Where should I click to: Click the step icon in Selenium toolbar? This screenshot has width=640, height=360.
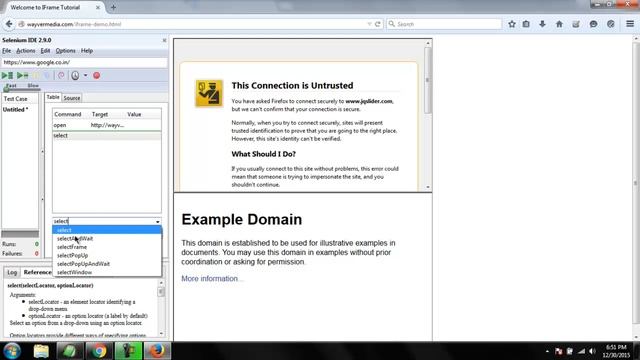pos(47,76)
